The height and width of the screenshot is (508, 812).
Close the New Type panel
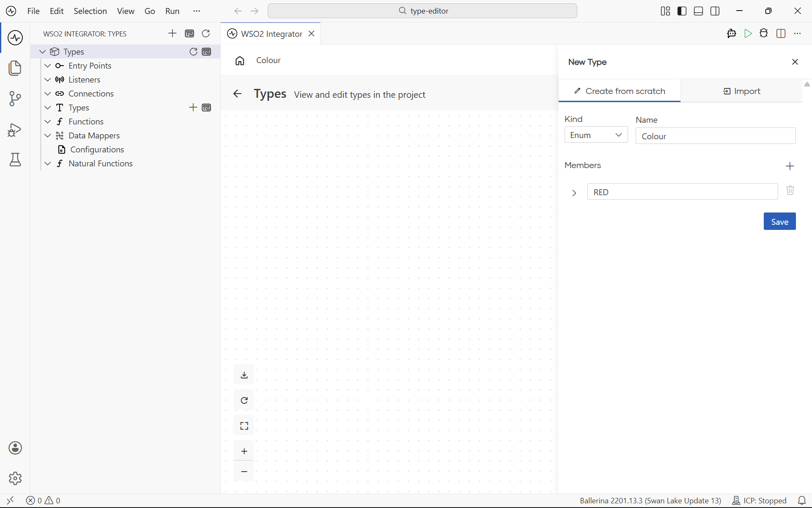click(795, 62)
